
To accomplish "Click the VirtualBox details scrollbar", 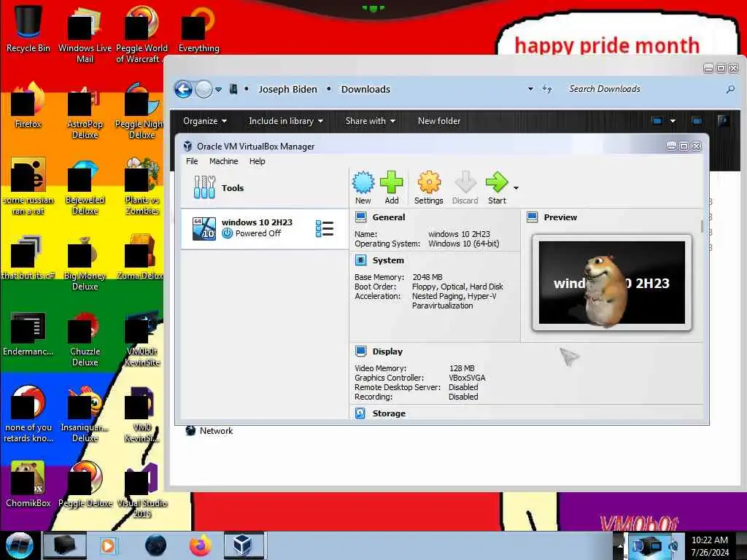I will (702, 226).
